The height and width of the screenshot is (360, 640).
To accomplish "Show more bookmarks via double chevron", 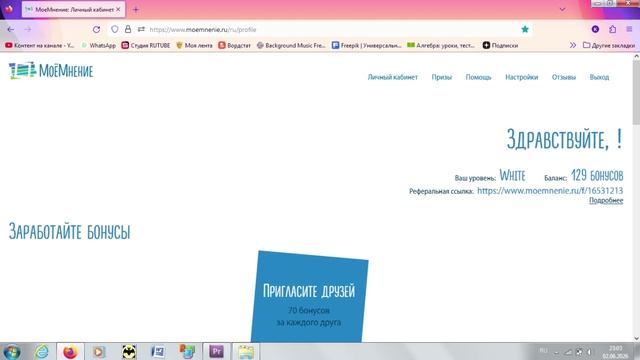I will coord(573,45).
